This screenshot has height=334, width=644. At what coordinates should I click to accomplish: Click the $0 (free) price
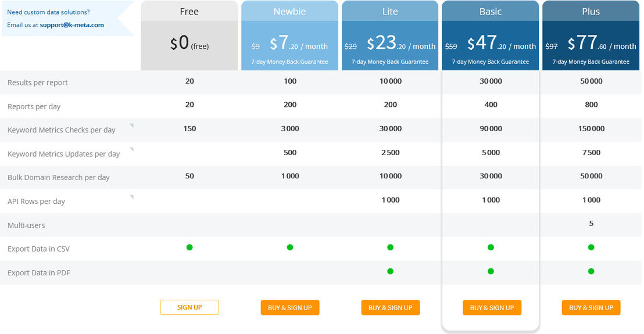[189, 43]
